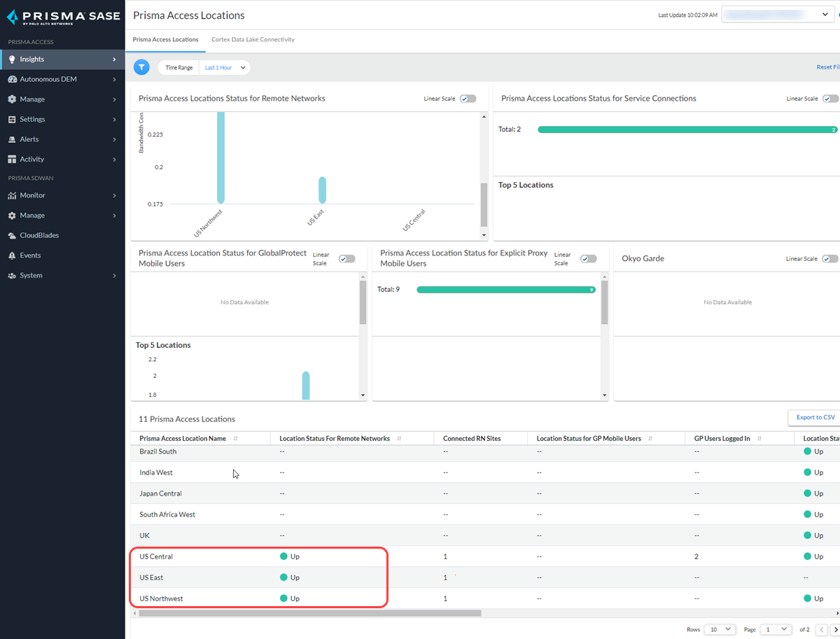Click the blue filter funnel icon
The height and width of the screenshot is (639, 840).
coord(141,67)
